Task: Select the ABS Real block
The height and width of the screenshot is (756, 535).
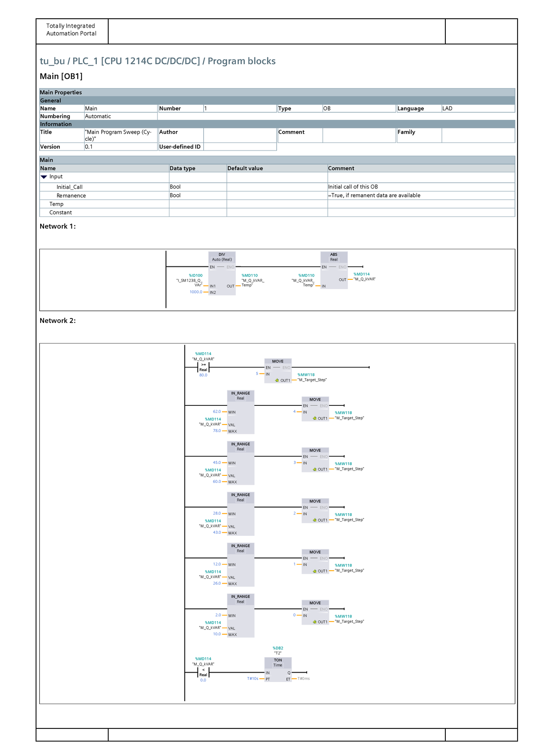Action: click(x=334, y=270)
